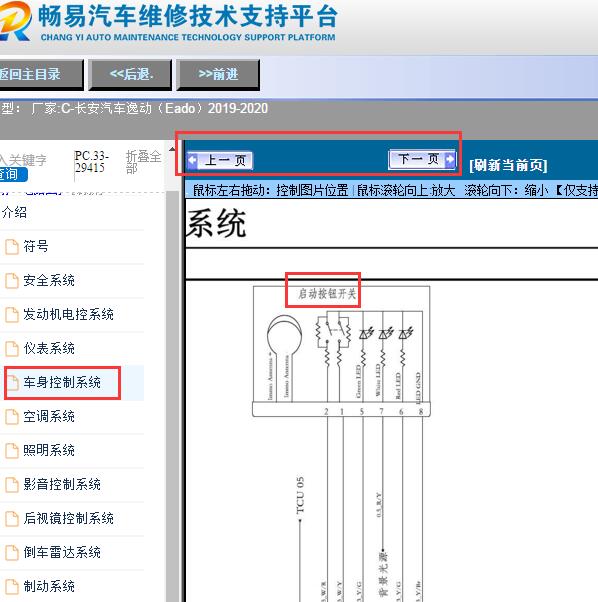This screenshot has width=598, height=602.
Task: Select the 折叠全部 collapse-all option
Action: pyautogui.click(x=143, y=162)
